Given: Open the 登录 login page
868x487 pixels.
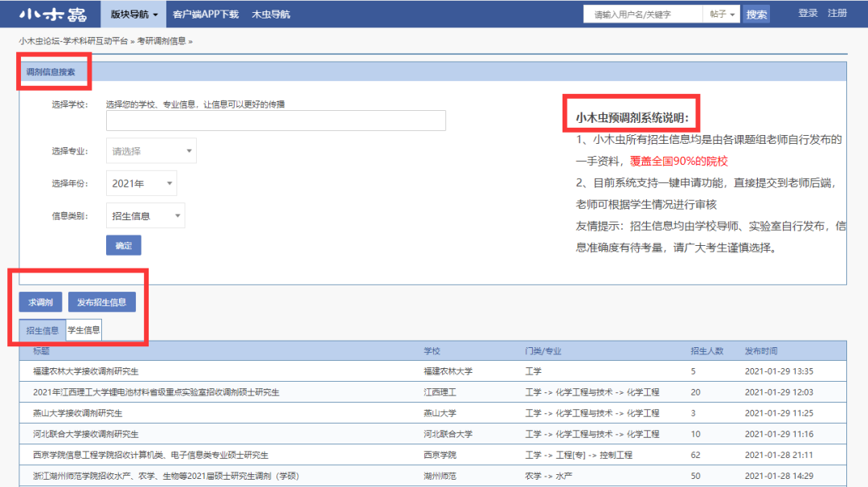Looking at the screenshot, I should (807, 13).
